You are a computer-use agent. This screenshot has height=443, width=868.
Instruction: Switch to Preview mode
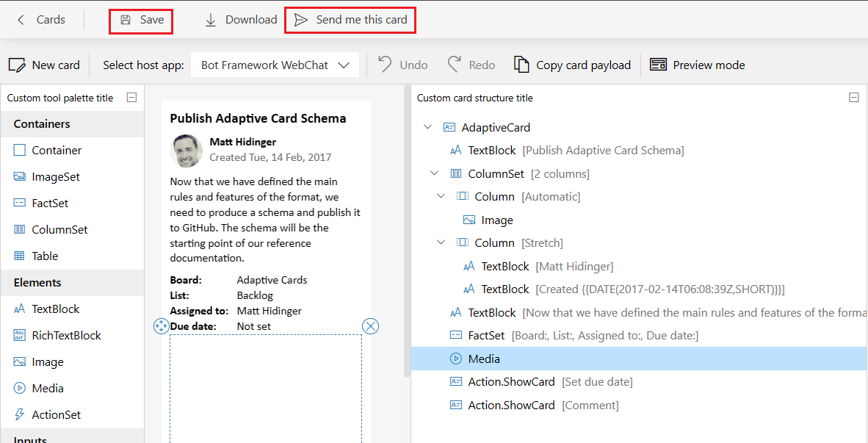tap(698, 65)
